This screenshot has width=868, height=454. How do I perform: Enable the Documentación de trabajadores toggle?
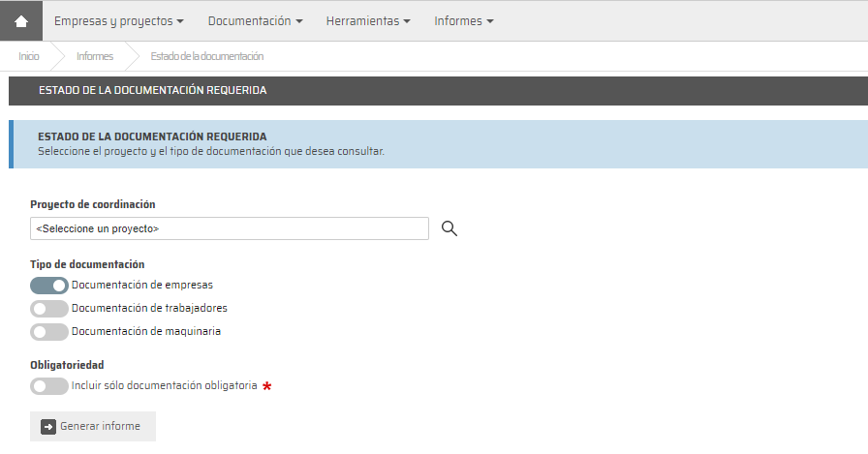pyautogui.click(x=49, y=309)
